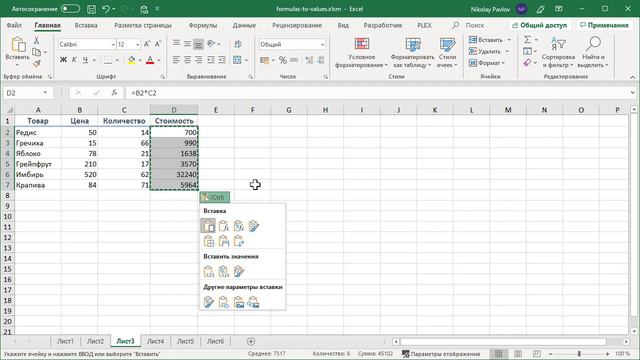Toggle bottom vertical alignment
This screenshot has height=360, width=640.
tap(198, 44)
